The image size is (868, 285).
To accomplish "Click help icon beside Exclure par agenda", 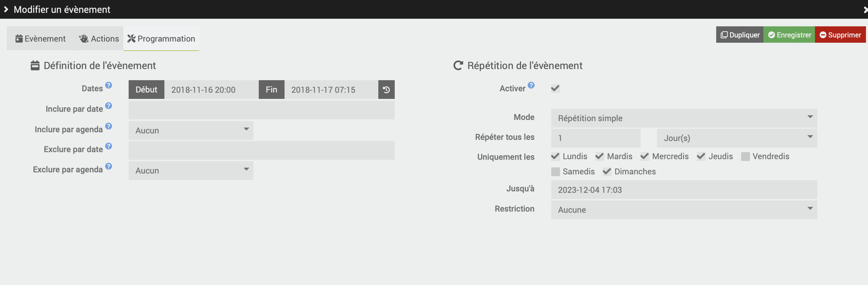I will 108,166.
